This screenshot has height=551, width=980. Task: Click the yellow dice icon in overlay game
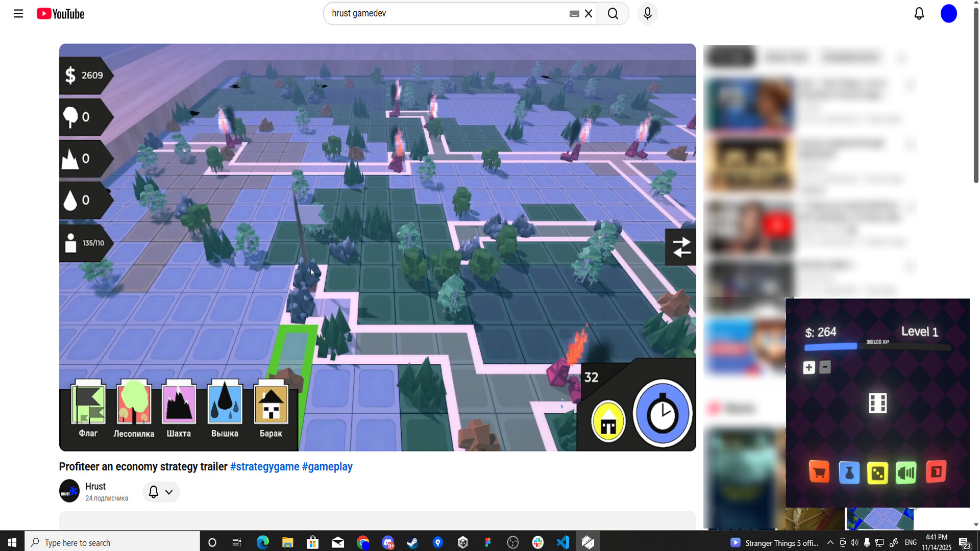point(877,472)
